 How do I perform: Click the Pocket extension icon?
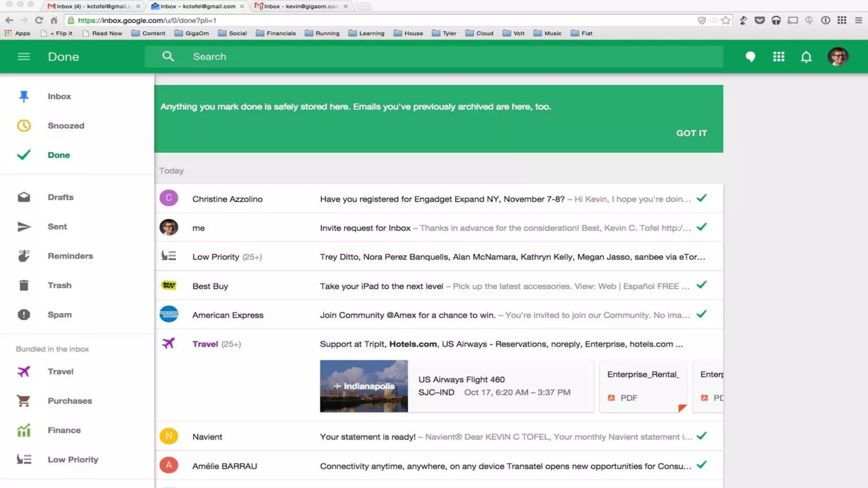coord(759,20)
